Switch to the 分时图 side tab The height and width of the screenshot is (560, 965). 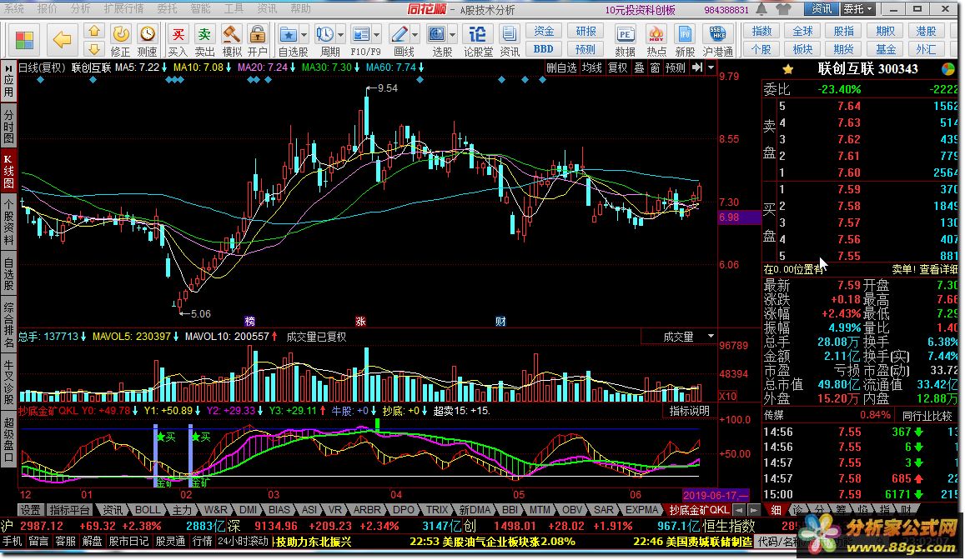(x=8, y=127)
